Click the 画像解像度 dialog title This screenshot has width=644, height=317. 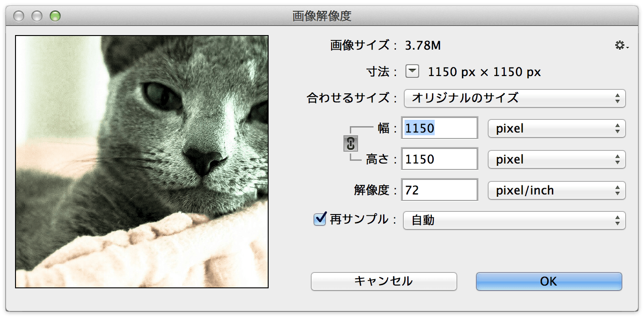coord(322,16)
